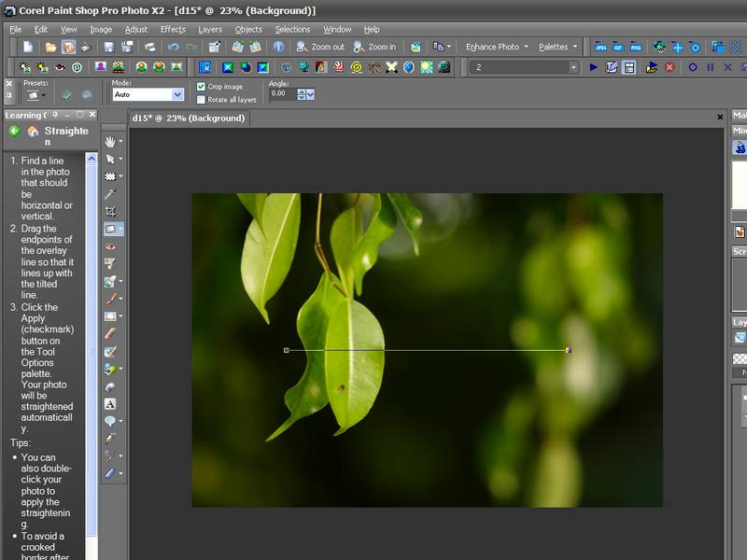
Task: Click the Undo arrow icon
Action: click(x=173, y=47)
